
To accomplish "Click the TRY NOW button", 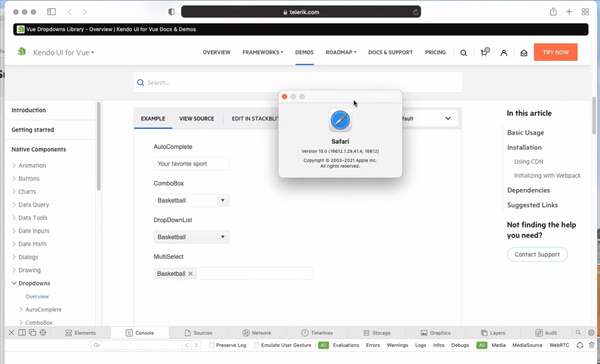I will click(555, 52).
